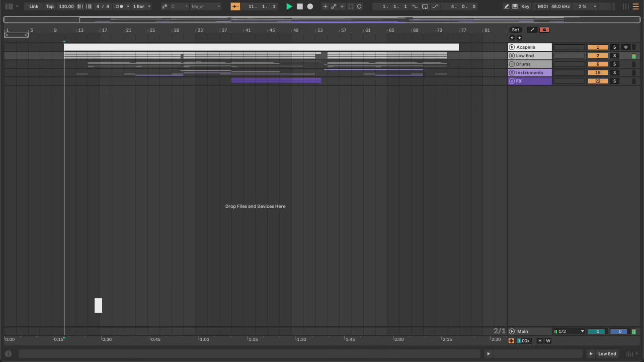The image size is (644, 362).
Task: Click the Link button
Action: [34, 7]
